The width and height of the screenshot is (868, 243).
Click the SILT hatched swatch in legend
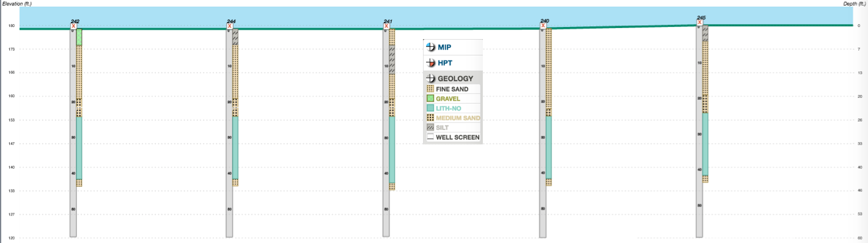pos(430,128)
